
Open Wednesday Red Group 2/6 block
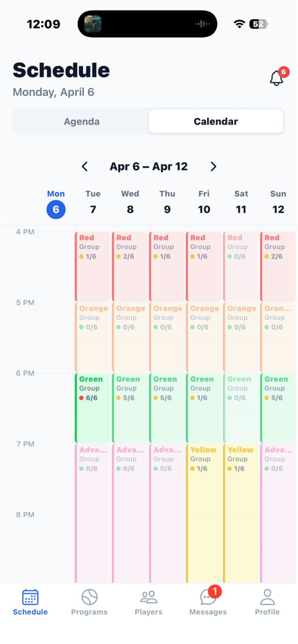point(130,266)
